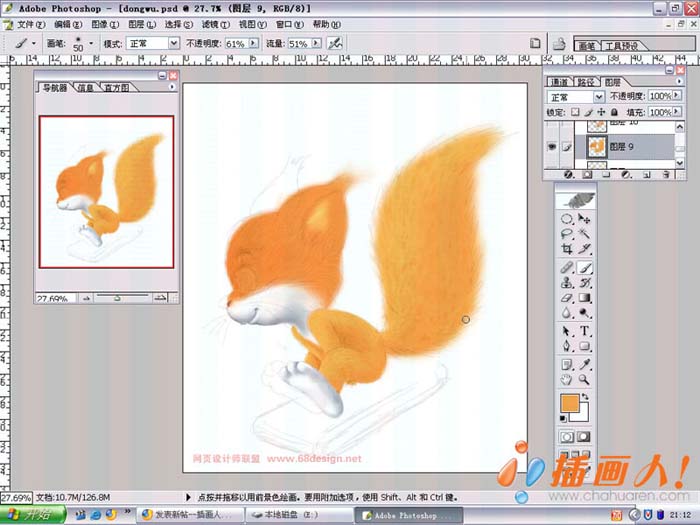
Task: Add a layer mask
Action: 588,175
